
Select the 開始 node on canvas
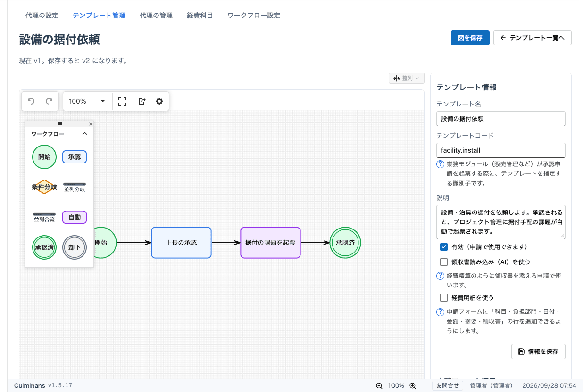105,243
